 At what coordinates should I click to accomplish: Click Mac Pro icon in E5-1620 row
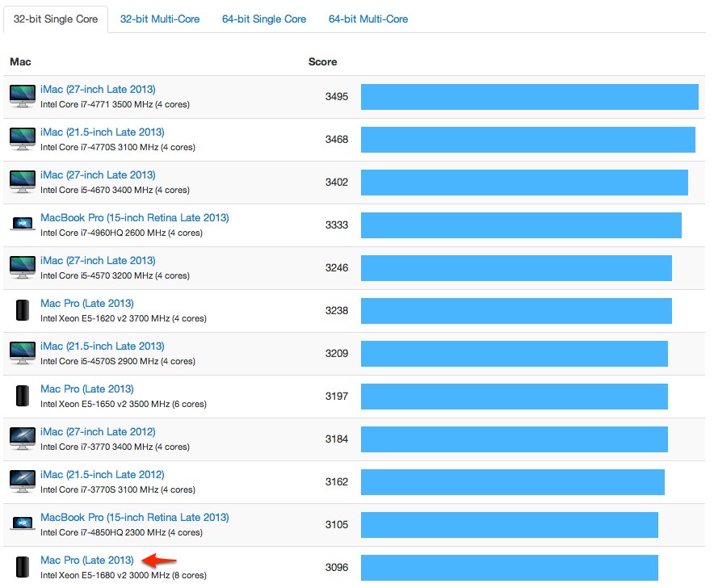pyautogui.click(x=23, y=310)
